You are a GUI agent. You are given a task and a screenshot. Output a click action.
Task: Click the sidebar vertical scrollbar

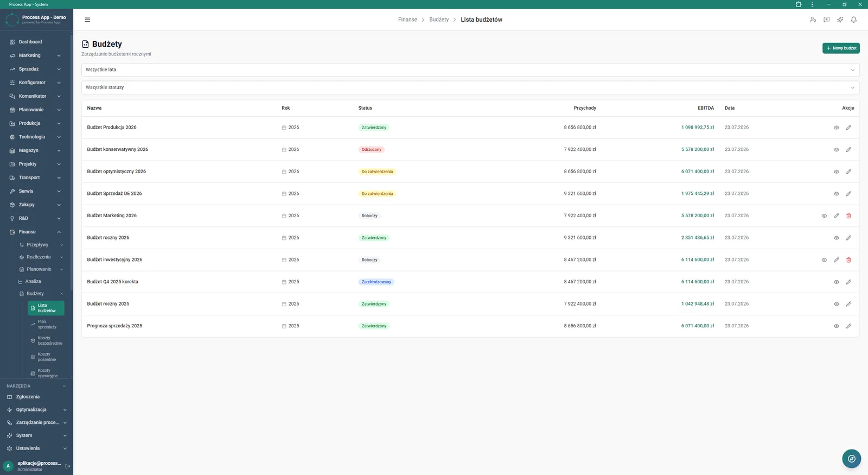coord(72,163)
